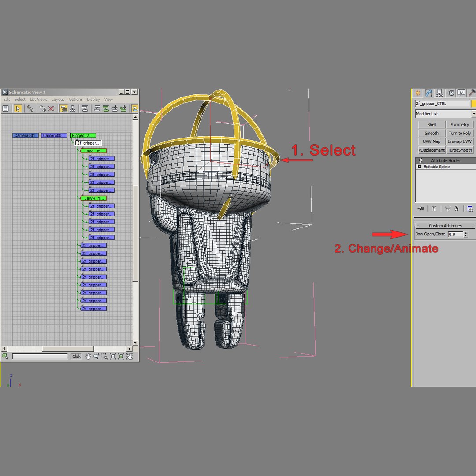Viewport: 476px width, 476px height.
Task: Click the green Arrange Selected icon
Action: 106,108
